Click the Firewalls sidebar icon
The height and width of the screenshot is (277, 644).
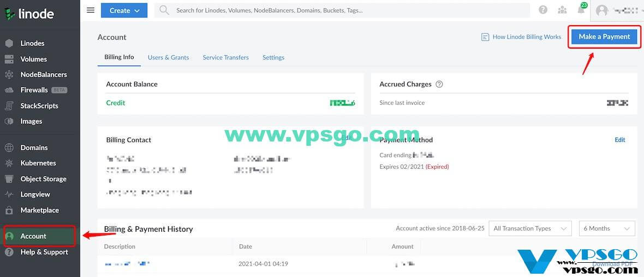(x=9, y=90)
